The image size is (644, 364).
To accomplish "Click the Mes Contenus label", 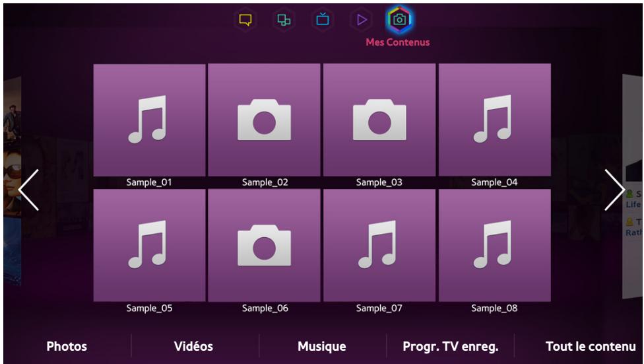I will point(398,42).
